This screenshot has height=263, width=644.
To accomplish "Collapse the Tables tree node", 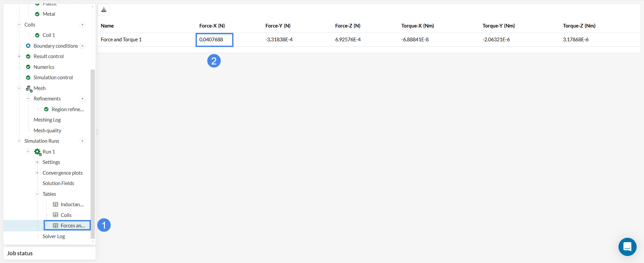I will [37, 194].
